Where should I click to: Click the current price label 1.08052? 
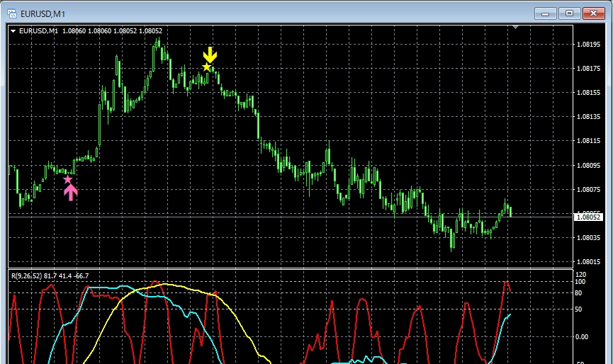coord(588,217)
